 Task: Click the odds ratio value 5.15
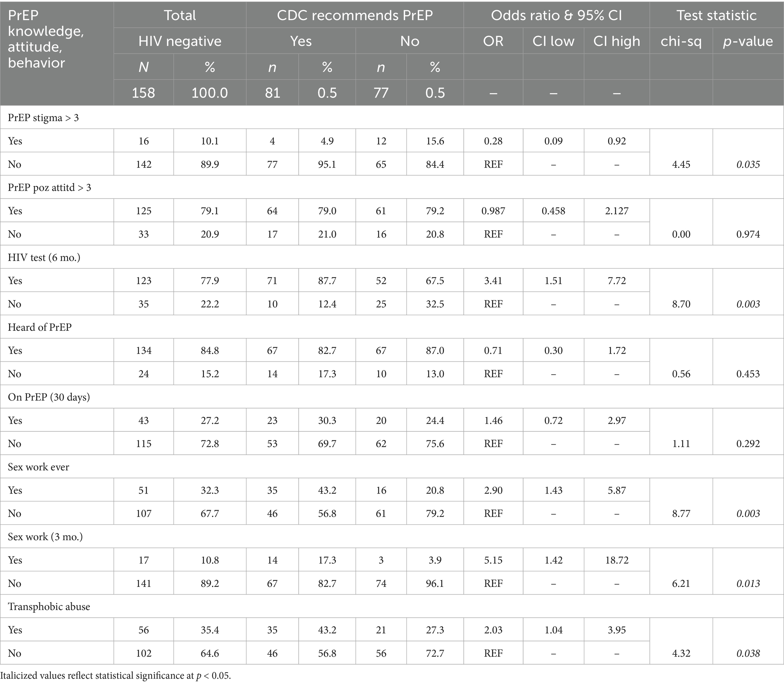493,560
